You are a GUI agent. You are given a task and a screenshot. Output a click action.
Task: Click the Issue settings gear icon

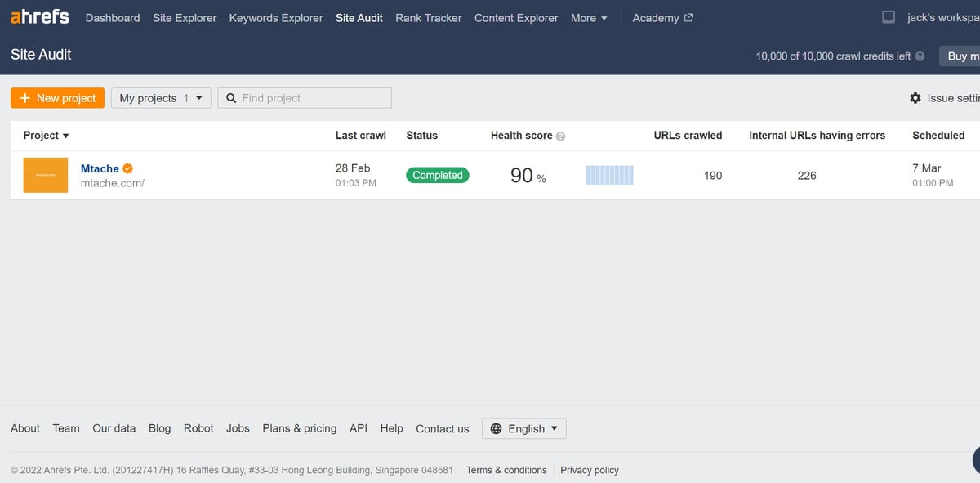pyautogui.click(x=915, y=98)
